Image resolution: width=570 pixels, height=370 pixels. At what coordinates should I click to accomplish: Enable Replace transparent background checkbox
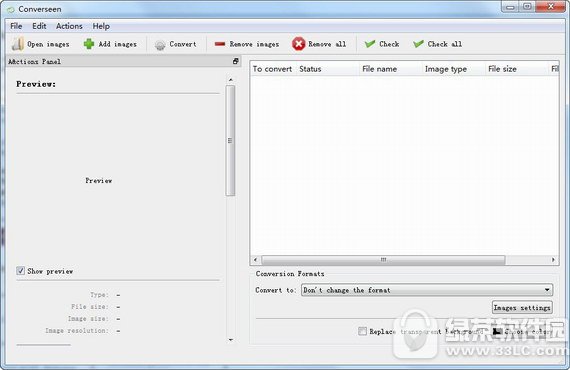point(362,331)
